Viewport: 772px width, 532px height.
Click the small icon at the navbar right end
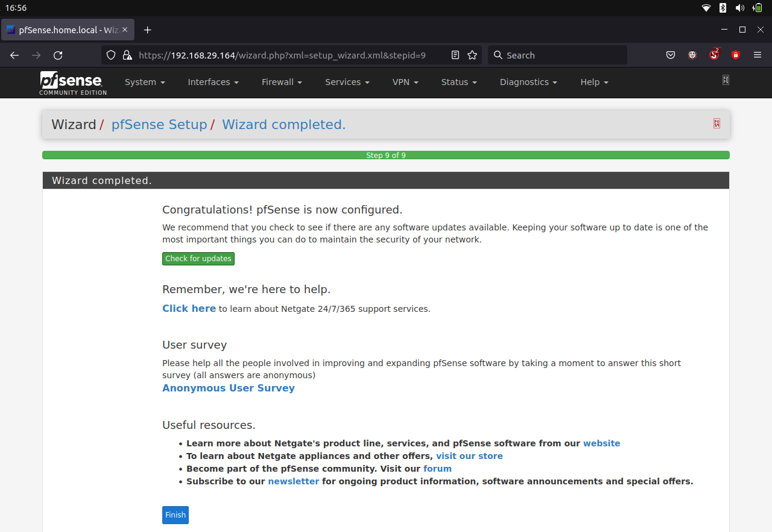point(726,80)
